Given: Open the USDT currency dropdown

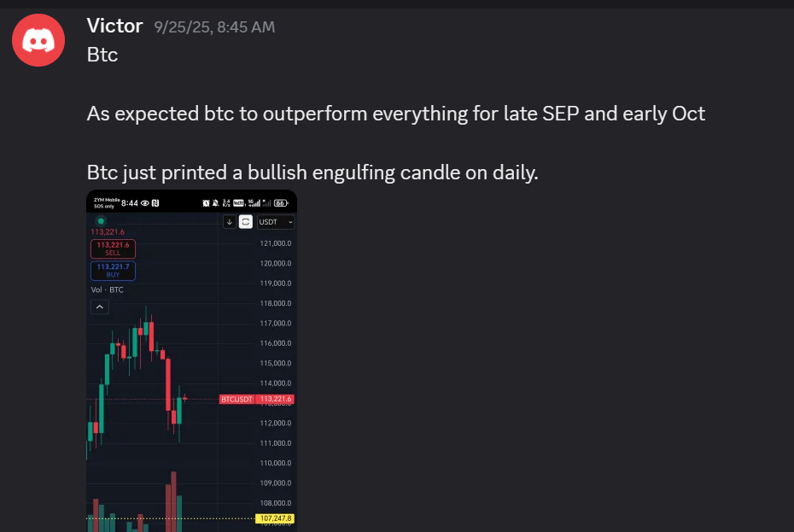Looking at the screenshot, I should pos(275,222).
